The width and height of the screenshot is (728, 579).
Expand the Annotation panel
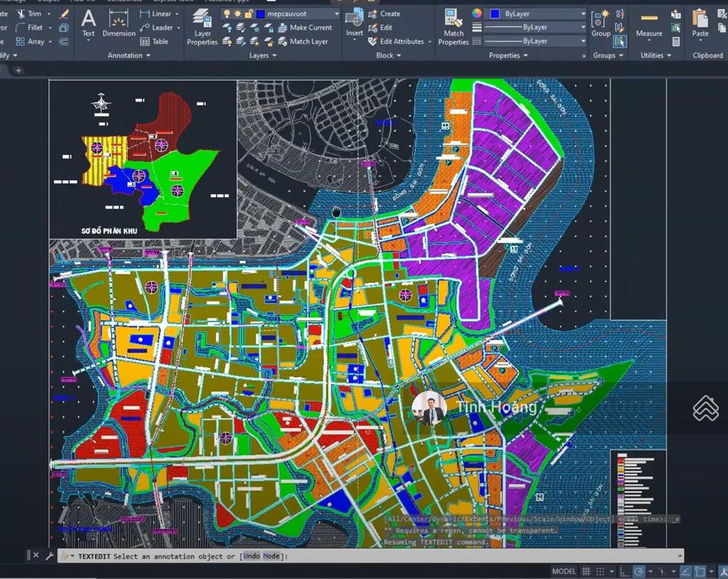click(x=129, y=55)
